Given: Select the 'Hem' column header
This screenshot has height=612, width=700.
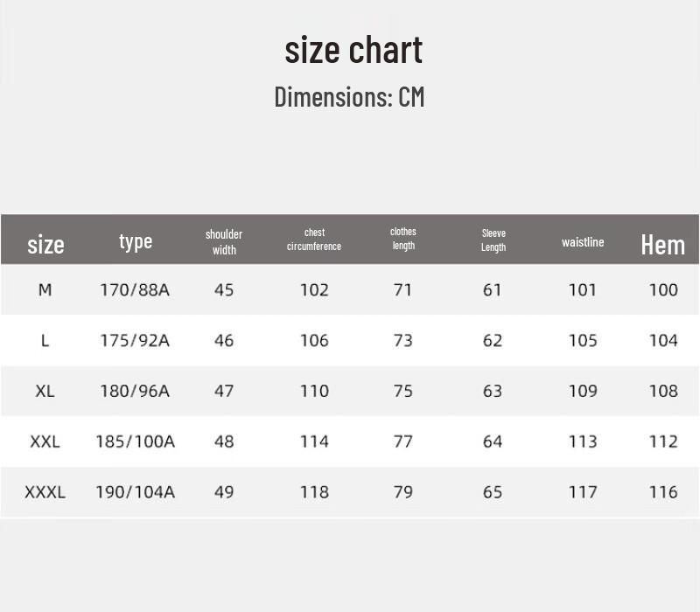Looking at the screenshot, I should [x=663, y=245].
